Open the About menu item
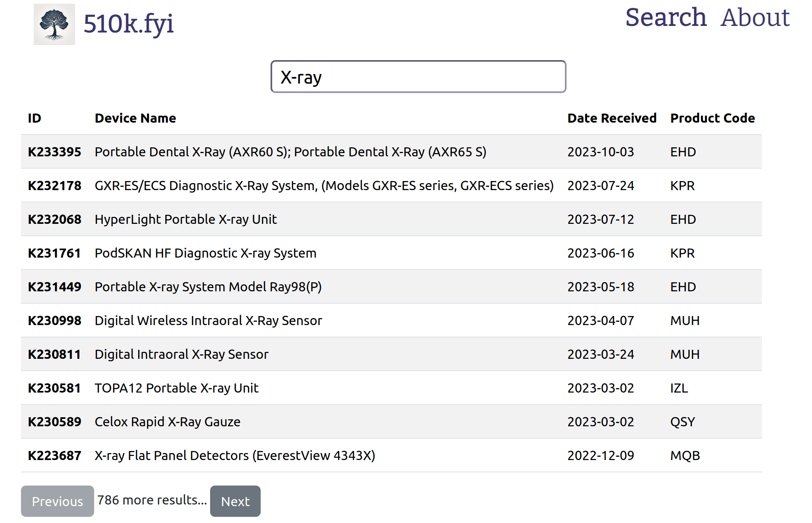This screenshot has width=812, height=523. click(x=755, y=17)
